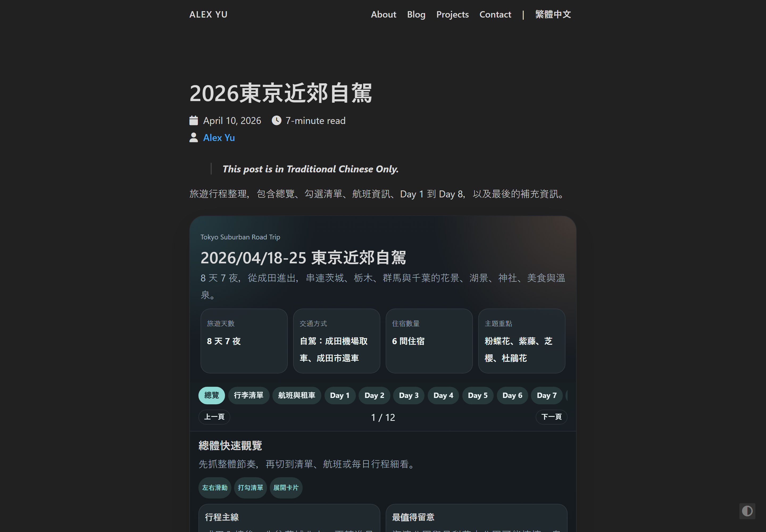Select the 總覽 tab
Screen dimensions: 766x532
[211, 395]
